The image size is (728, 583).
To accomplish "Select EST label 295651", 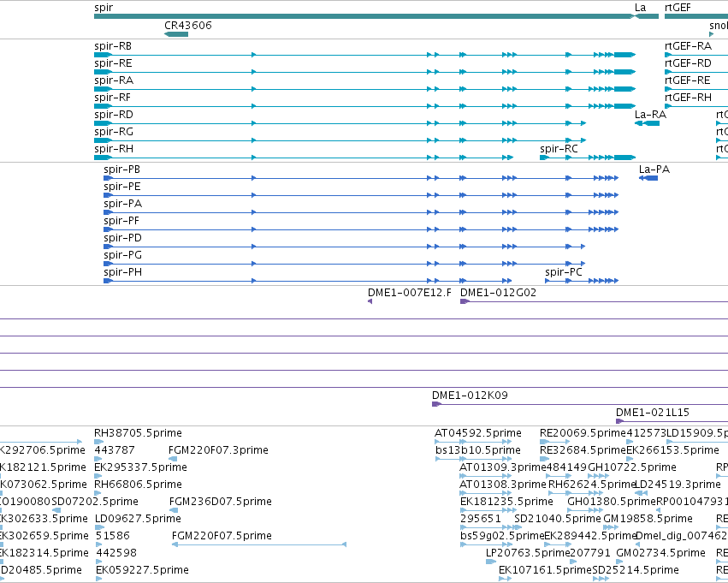I will click(x=481, y=519).
